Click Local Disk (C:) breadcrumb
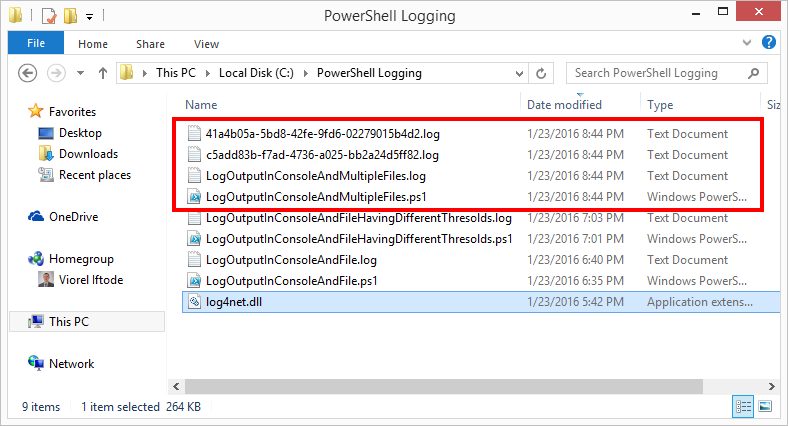The height and width of the screenshot is (426, 788). 256,73
